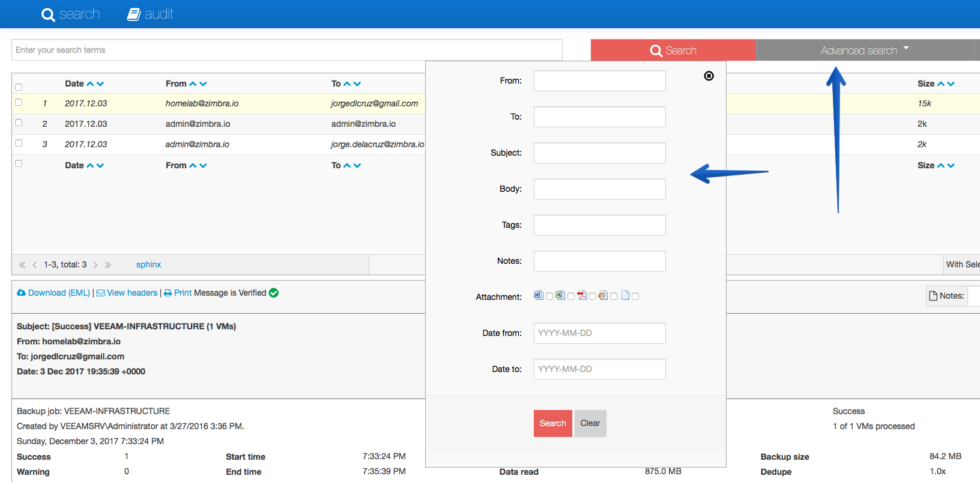This screenshot has height=482, width=980.
Task: Open the With Selected dropdown
Action: coord(963,264)
